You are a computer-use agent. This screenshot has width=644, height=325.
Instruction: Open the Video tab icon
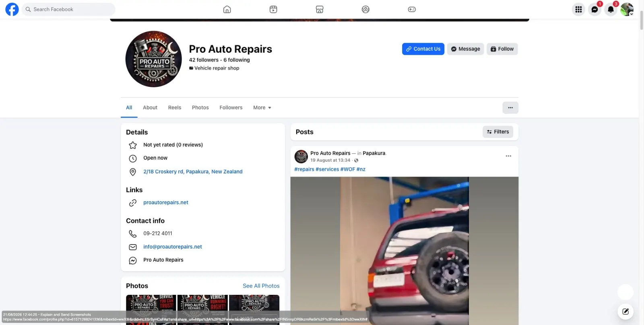273,9
